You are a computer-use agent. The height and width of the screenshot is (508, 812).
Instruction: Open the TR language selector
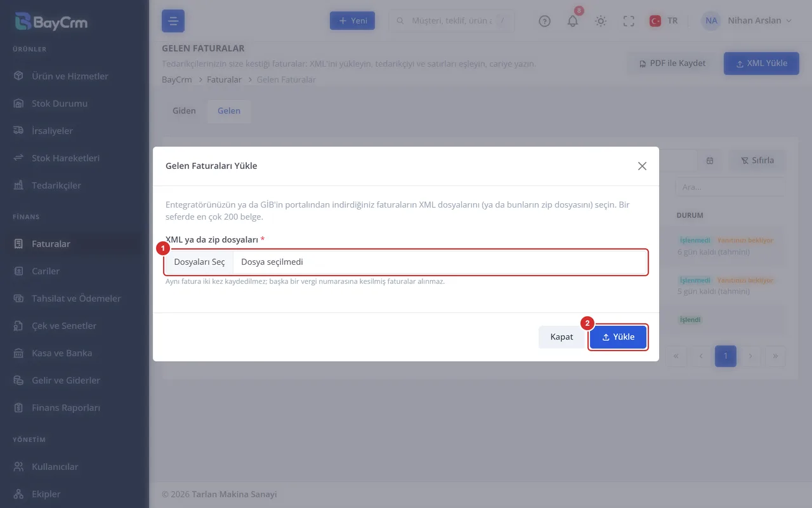coord(664,21)
